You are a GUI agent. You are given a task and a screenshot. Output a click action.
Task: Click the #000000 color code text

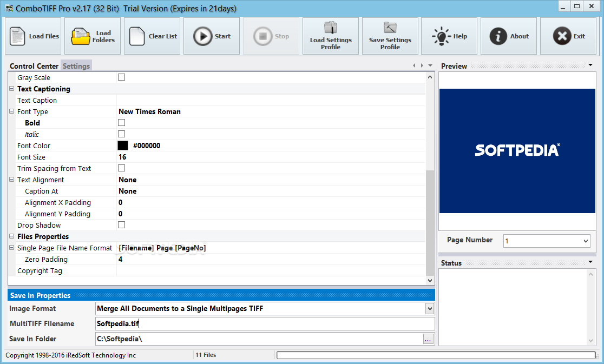click(x=147, y=146)
